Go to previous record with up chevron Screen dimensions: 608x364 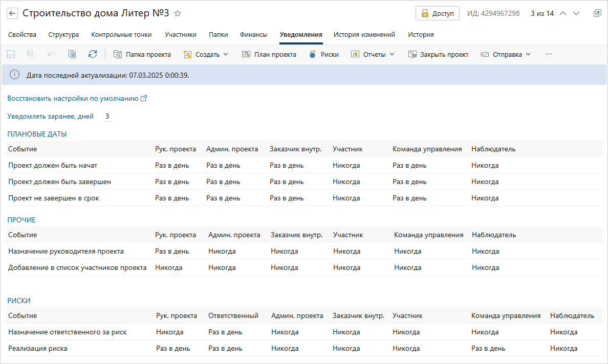[x=563, y=13]
